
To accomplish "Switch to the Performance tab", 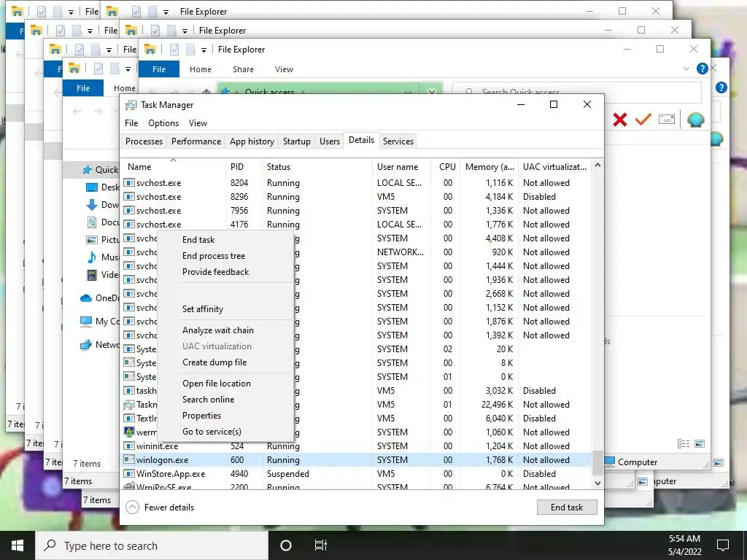I will pos(196,141).
